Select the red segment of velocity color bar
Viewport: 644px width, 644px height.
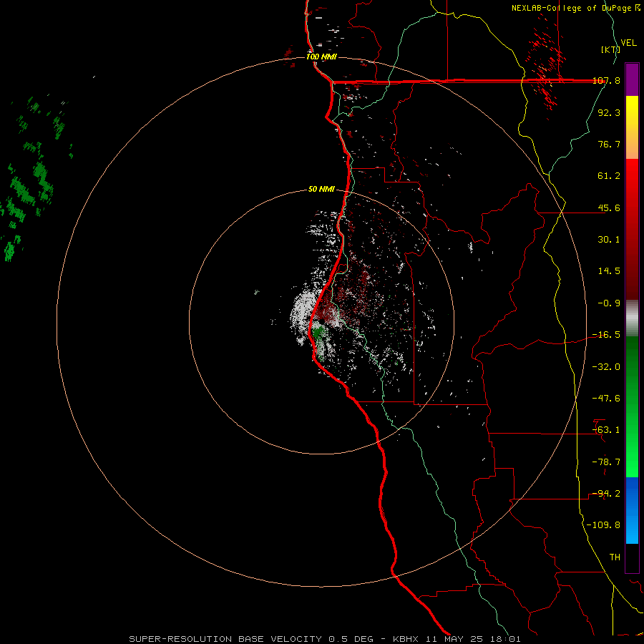(632, 229)
